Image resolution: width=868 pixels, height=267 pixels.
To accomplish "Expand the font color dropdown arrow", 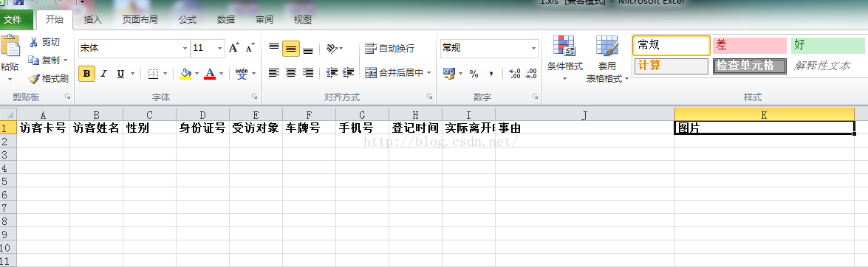I will pos(221,74).
